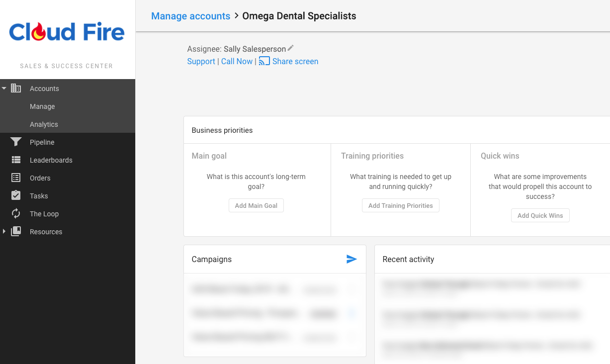The width and height of the screenshot is (610, 364).
Task: Open the Analytics submenu item
Action: click(44, 124)
